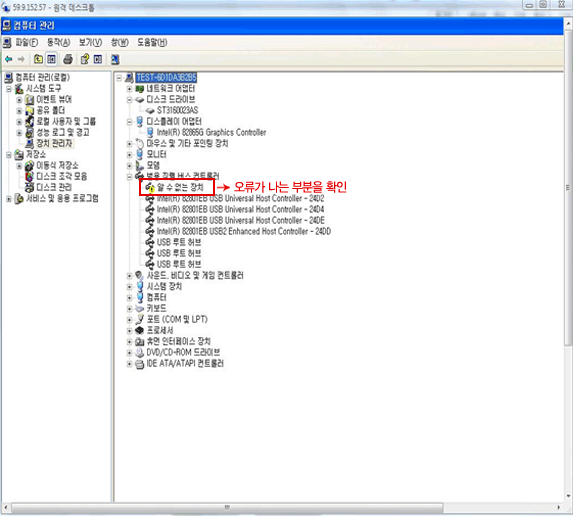The width and height of the screenshot is (573, 516).
Task: Open the 동작(A) menu
Action: (58, 42)
